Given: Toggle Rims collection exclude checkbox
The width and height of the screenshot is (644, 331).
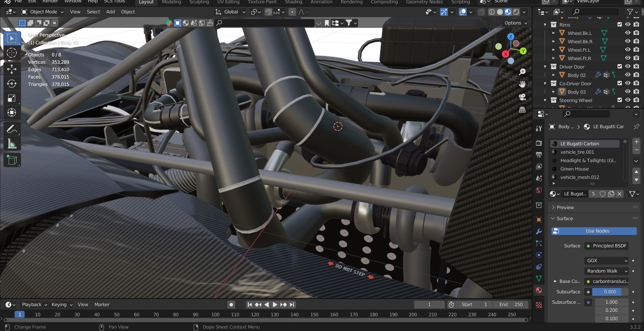Looking at the screenshot, I should (x=620, y=25).
